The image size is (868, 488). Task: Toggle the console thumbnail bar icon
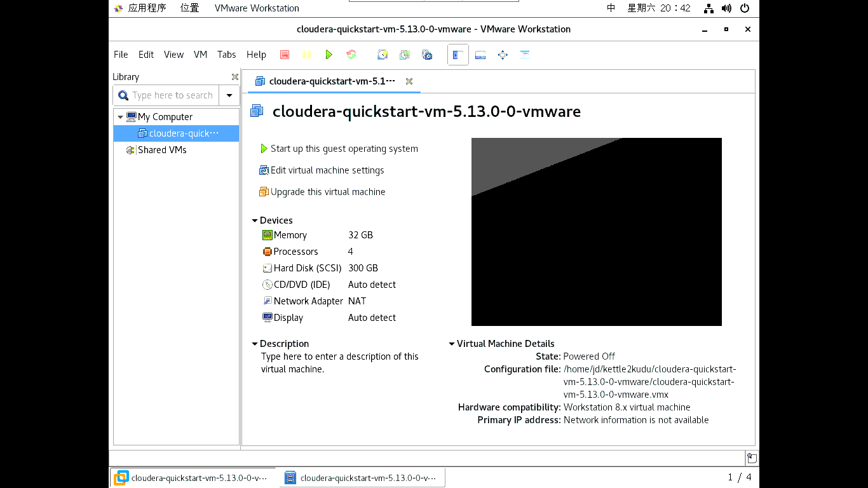click(x=480, y=55)
